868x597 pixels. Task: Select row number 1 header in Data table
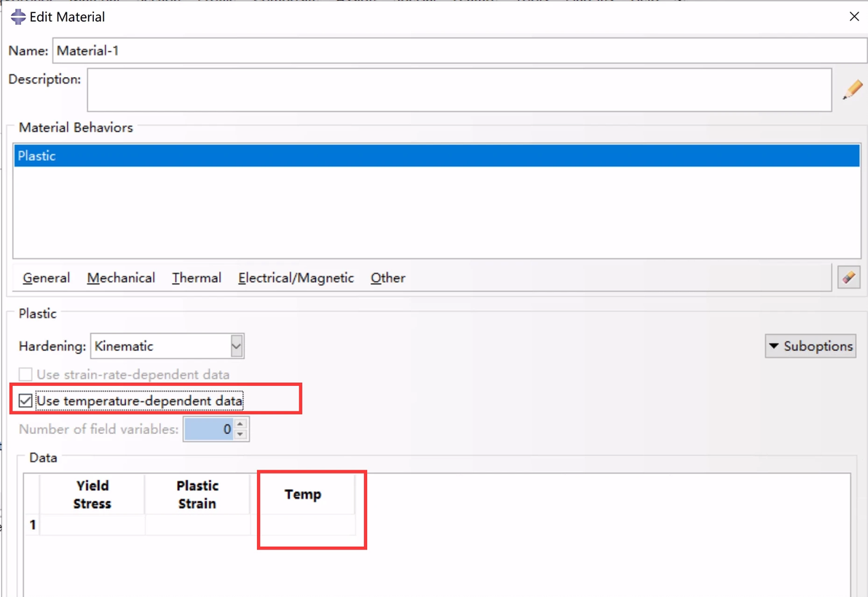pyautogui.click(x=33, y=524)
